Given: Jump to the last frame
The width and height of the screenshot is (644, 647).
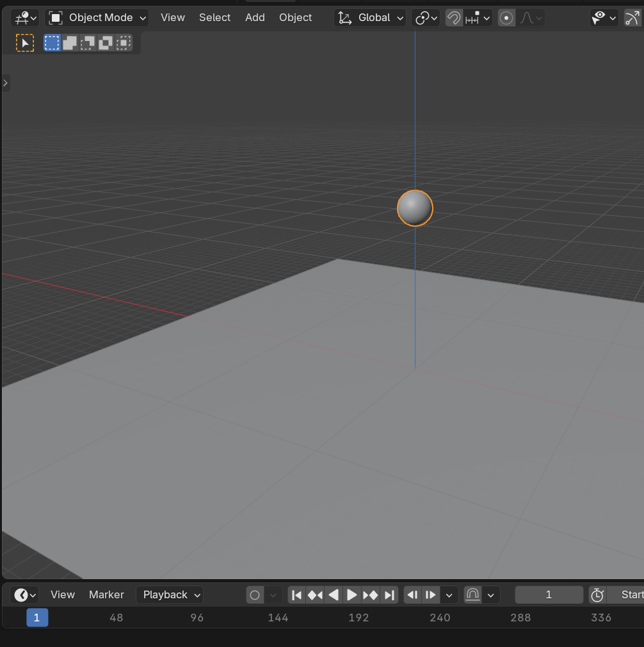Looking at the screenshot, I should click(x=389, y=595).
